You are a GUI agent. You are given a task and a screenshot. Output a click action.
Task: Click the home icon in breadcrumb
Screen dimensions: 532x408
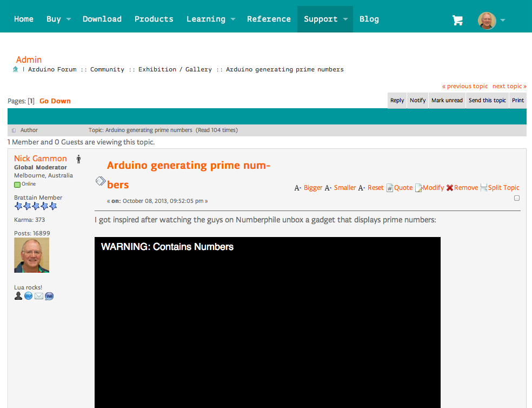pos(16,69)
